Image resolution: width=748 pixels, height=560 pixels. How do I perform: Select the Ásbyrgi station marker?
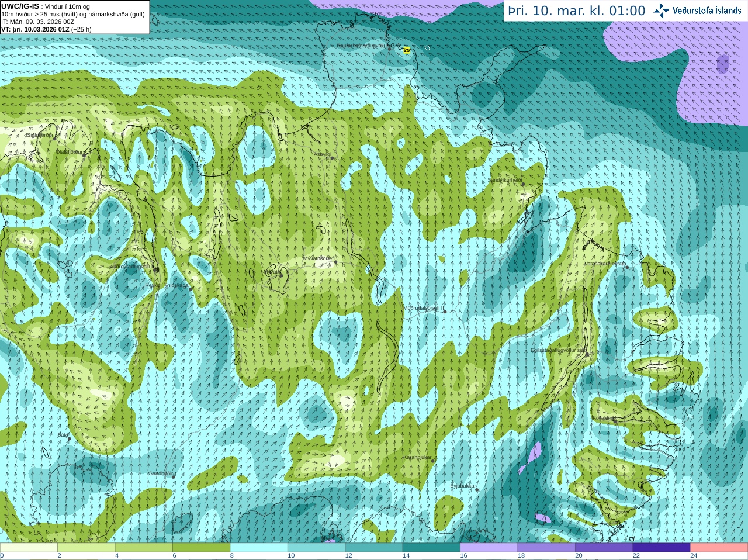coord(331,158)
